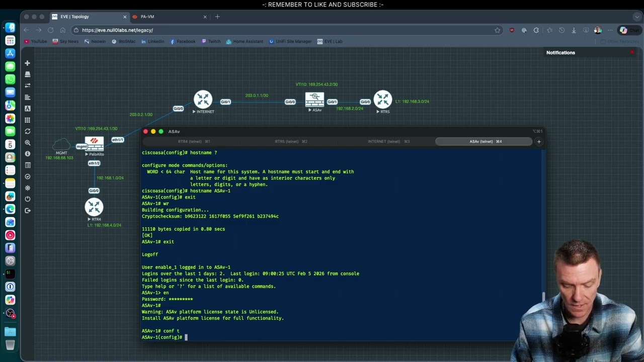Image resolution: width=644 pixels, height=362 pixels.
Task: Open YouTube bookmark
Action: [36, 41]
